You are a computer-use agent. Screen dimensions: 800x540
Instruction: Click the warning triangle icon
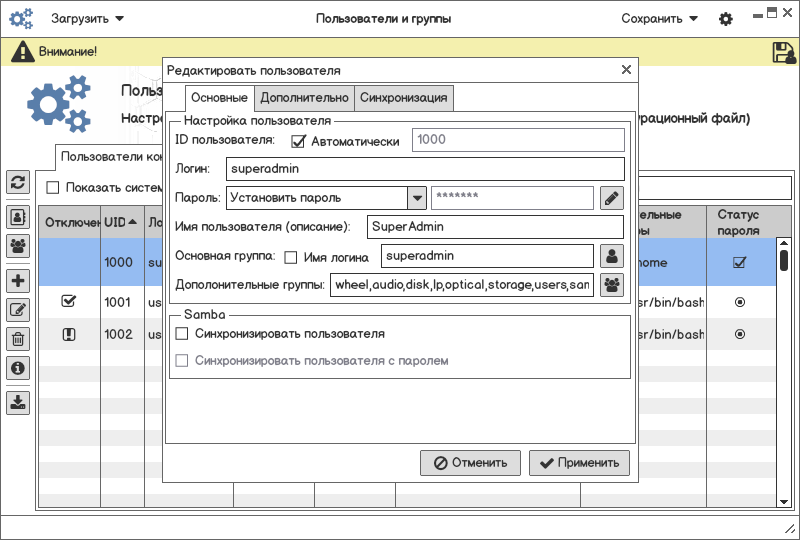coord(23,52)
